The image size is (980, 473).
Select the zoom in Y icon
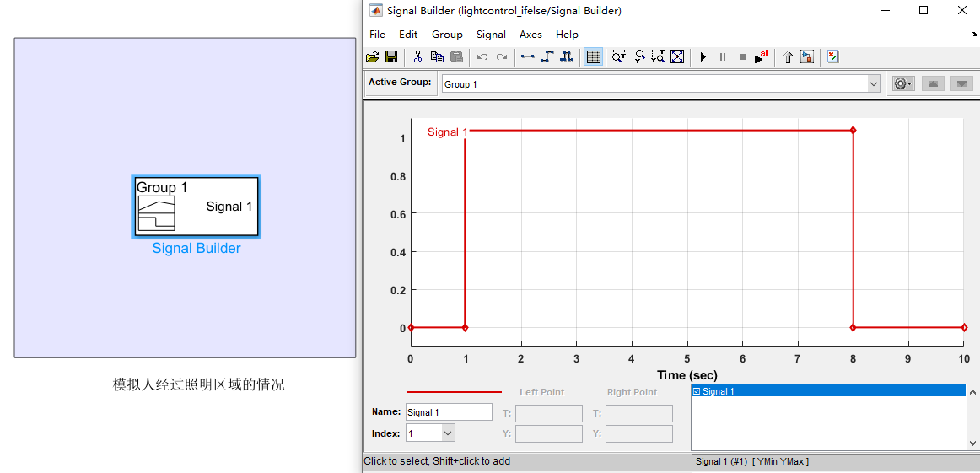638,56
